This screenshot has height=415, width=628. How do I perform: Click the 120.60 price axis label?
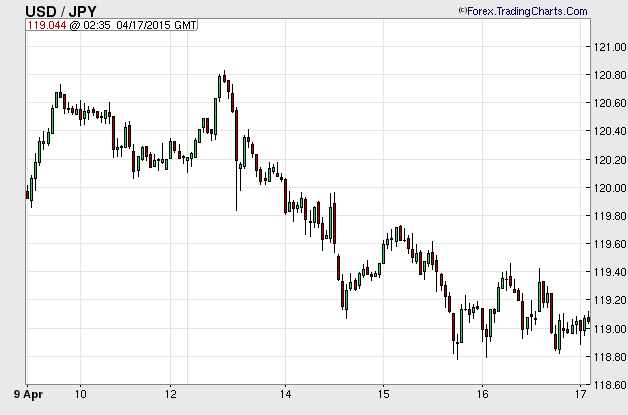(x=610, y=103)
